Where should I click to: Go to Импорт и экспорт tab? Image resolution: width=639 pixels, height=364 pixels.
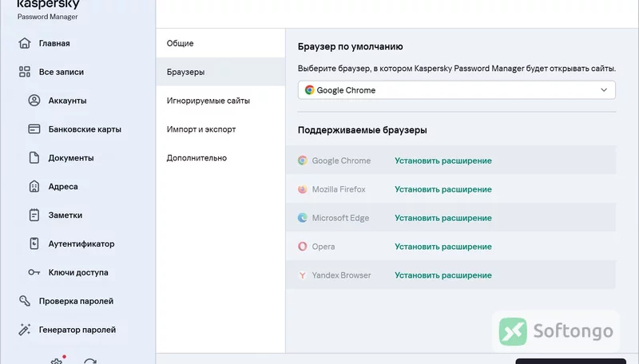pos(220,129)
